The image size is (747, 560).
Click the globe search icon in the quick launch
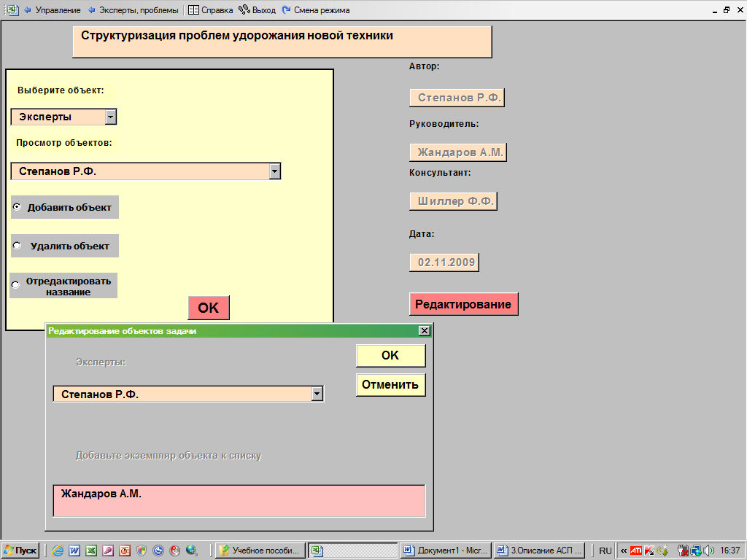tap(192, 551)
